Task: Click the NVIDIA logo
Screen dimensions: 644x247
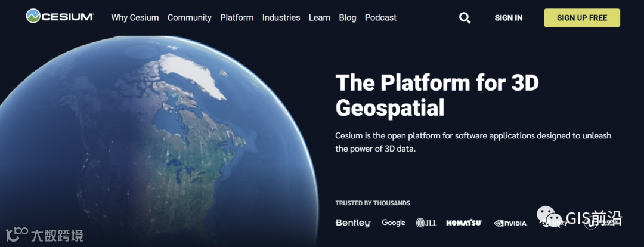Action: (510, 223)
